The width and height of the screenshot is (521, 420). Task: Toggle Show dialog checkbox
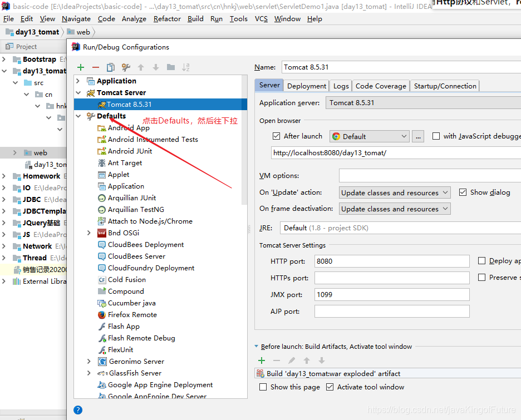click(x=463, y=192)
